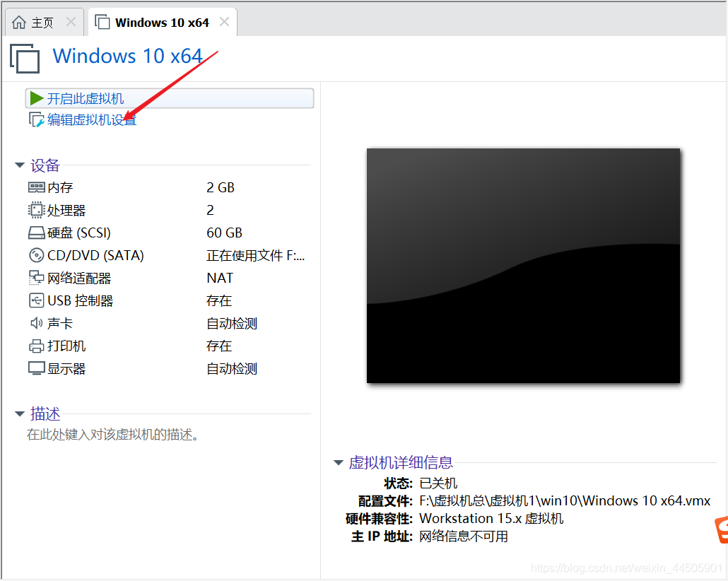Click the home icon on 主页 tab
The width and height of the screenshot is (728, 581).
pyautogui.click(x=18, y=22)
